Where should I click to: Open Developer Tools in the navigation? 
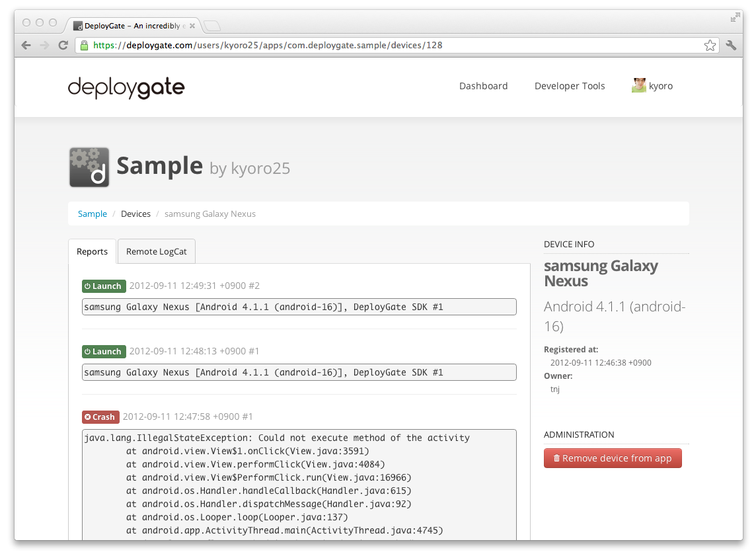click(x=570, y=86)
